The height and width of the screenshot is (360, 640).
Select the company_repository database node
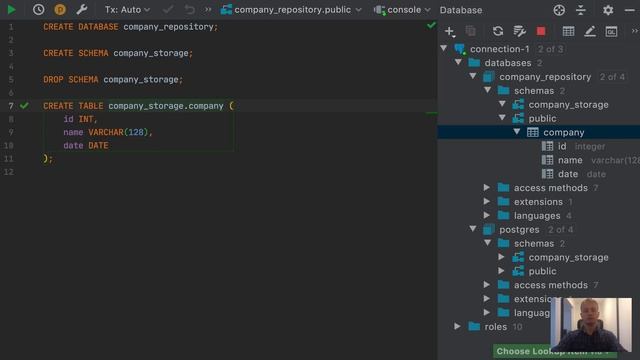[545, 77]
